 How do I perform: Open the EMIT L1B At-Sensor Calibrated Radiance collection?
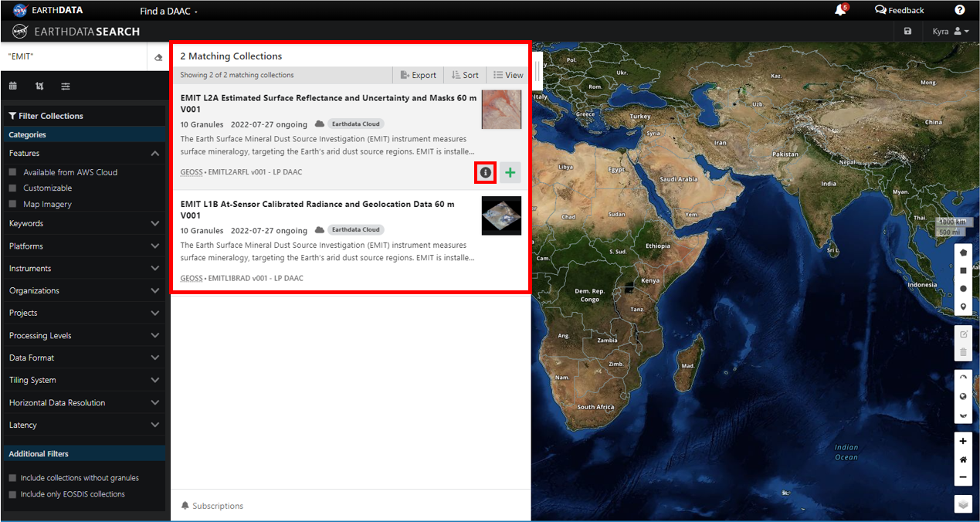(317, 209)
